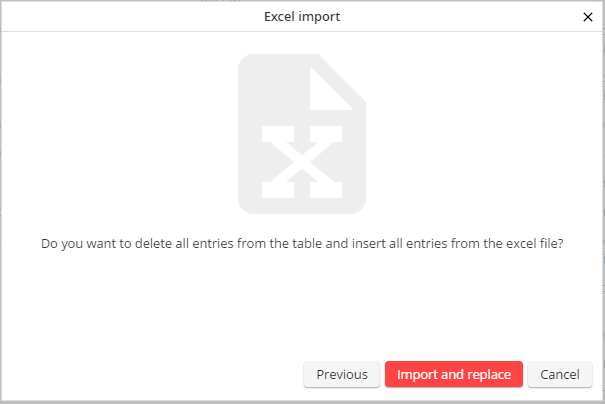
Task: Click the Excel import title text
Action: (302, 16)
